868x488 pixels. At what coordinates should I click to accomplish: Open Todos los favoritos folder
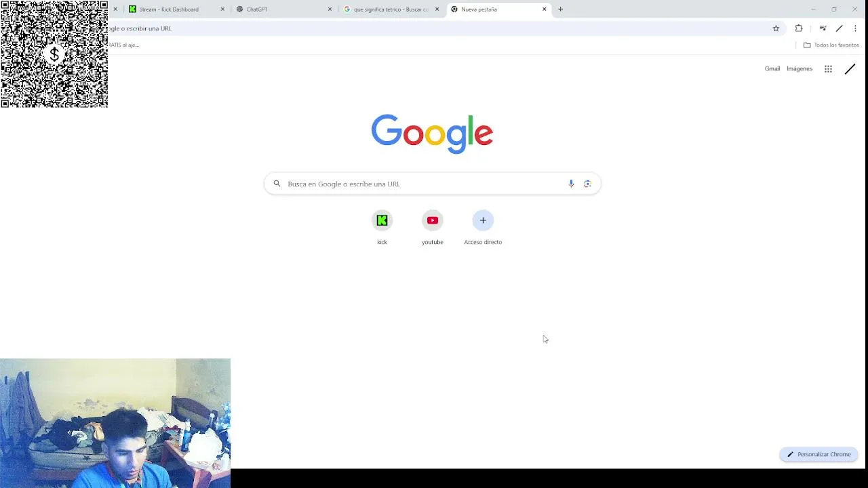(831, 45)
